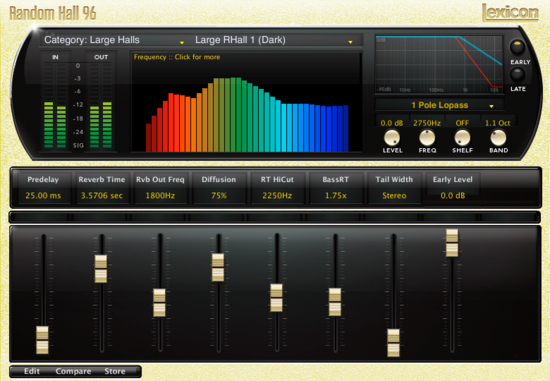This screenshot has height=381, width=550.
Task: Select the Diffusion 75% value
Action: 219,196
